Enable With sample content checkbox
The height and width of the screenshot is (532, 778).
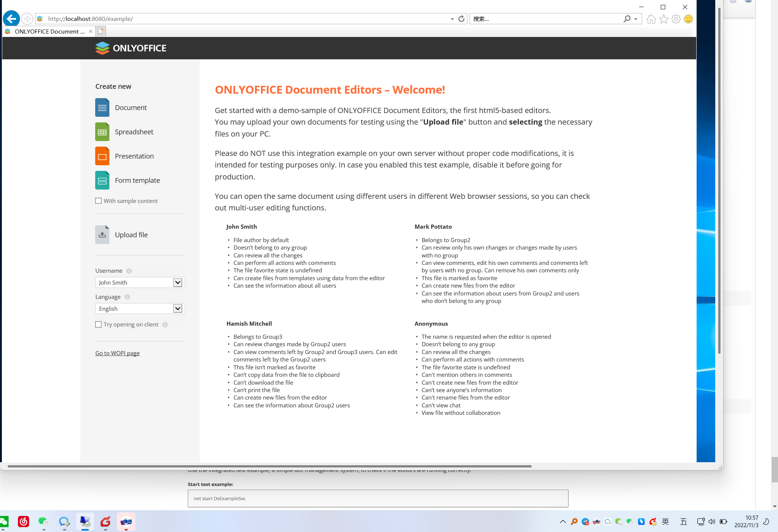tap(99, 201)
